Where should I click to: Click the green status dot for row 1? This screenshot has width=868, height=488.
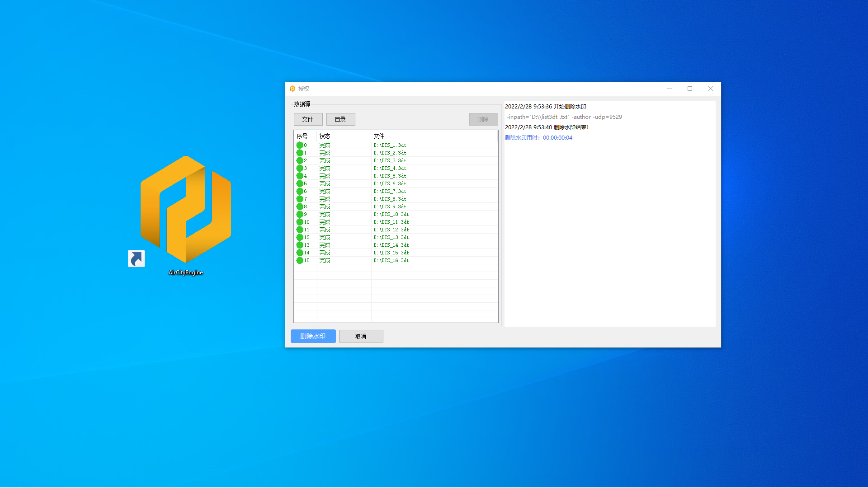pos(300,153)
